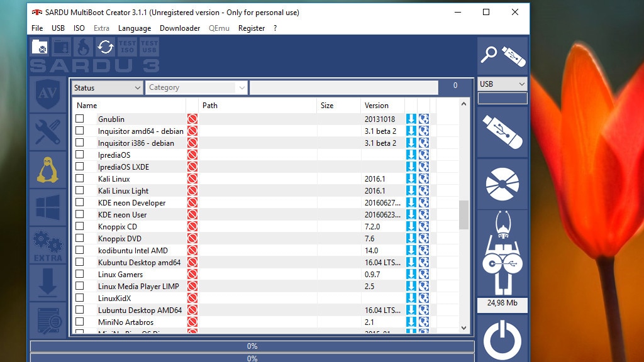Click the burn flame toolbar icon
Screen dimensions: 644x362
[x=84, y=47]
